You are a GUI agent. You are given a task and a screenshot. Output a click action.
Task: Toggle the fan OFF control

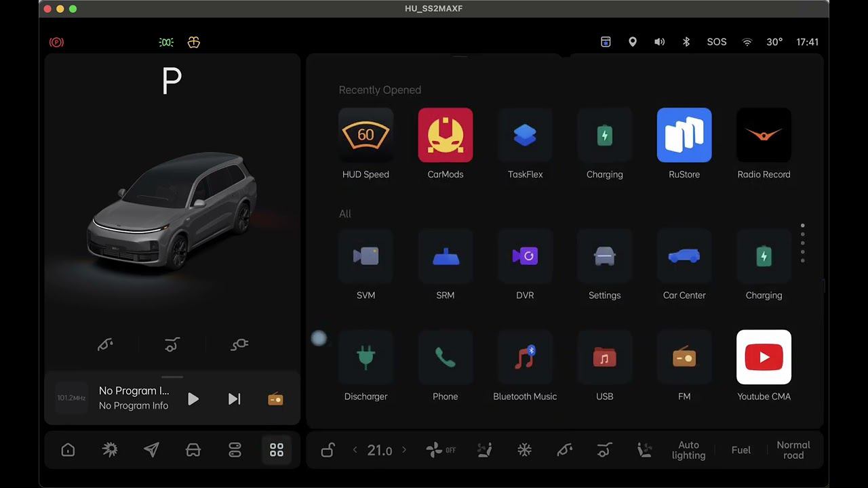point(441,450)
